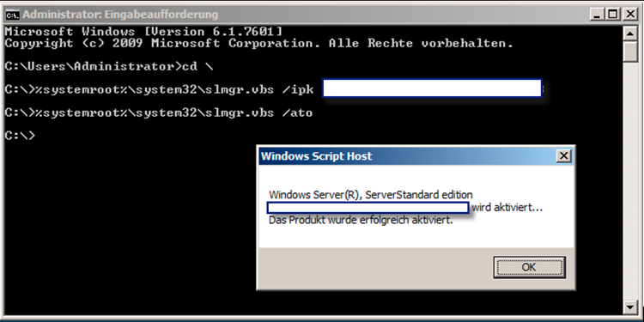
Task: Click the empty scrollbar track below the thumb
Action: (x=629, y=180)
